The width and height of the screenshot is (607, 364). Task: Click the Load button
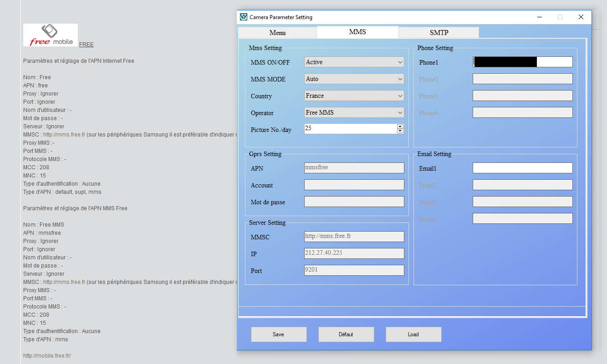coord(413,334)
